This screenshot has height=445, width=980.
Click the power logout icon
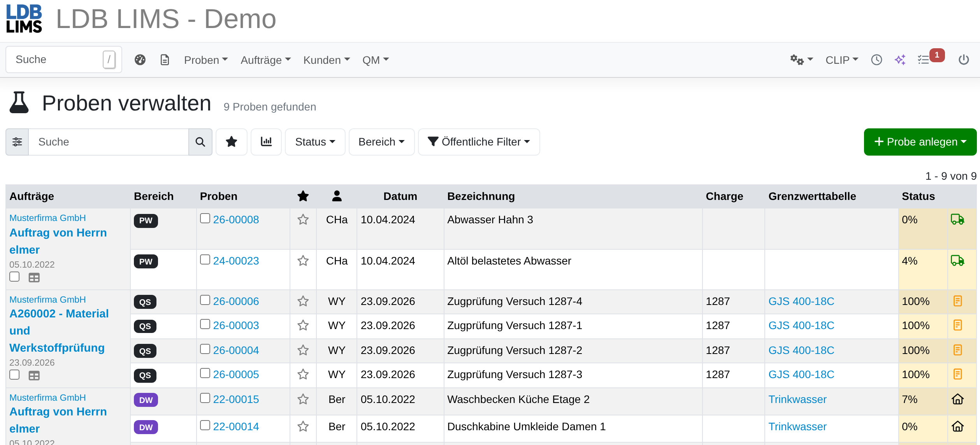point(964,60)
